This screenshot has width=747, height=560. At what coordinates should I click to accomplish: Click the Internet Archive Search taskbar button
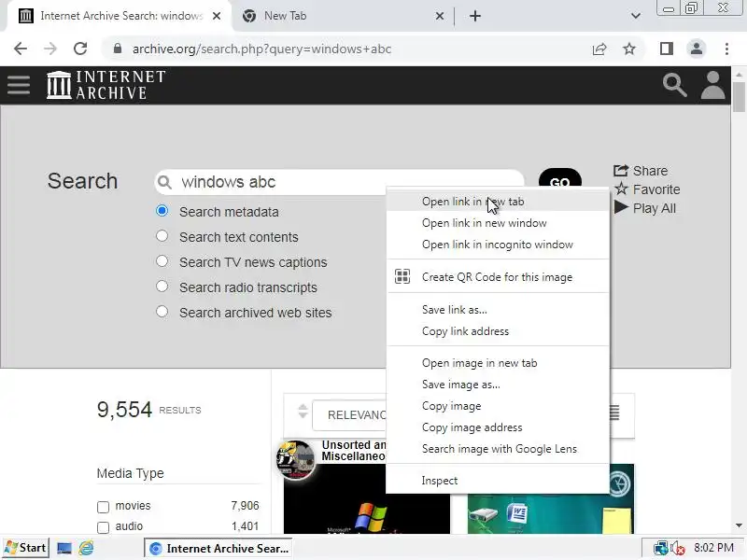pos(218,548)
